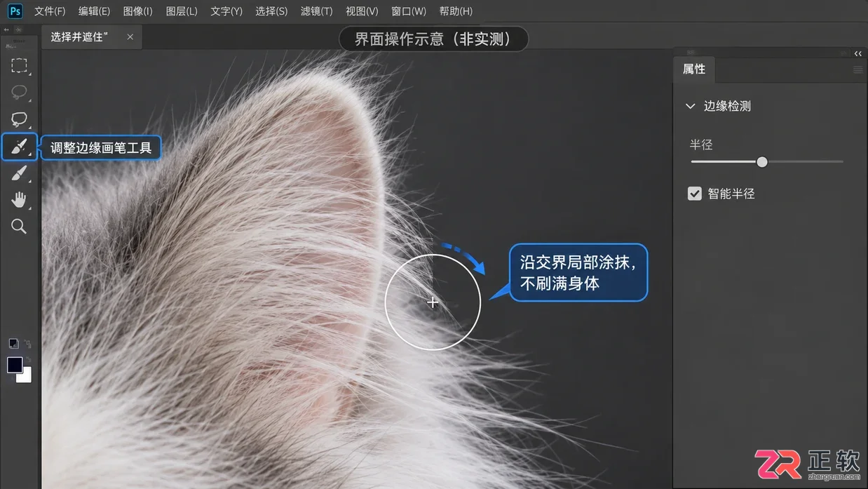This screenshot has width=868, height=489.
Task: Select the Zoom magnifier tool
Action: point(19,226)
